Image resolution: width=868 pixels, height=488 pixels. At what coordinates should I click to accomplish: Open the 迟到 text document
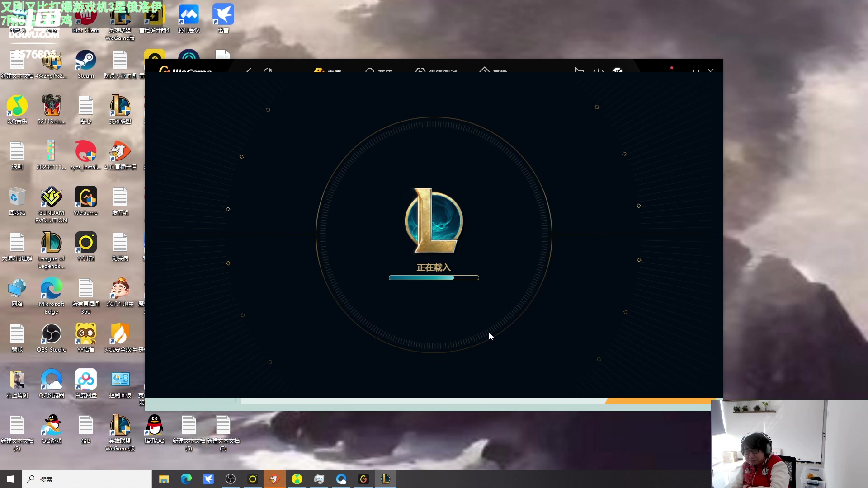click(x=17, y=155)
